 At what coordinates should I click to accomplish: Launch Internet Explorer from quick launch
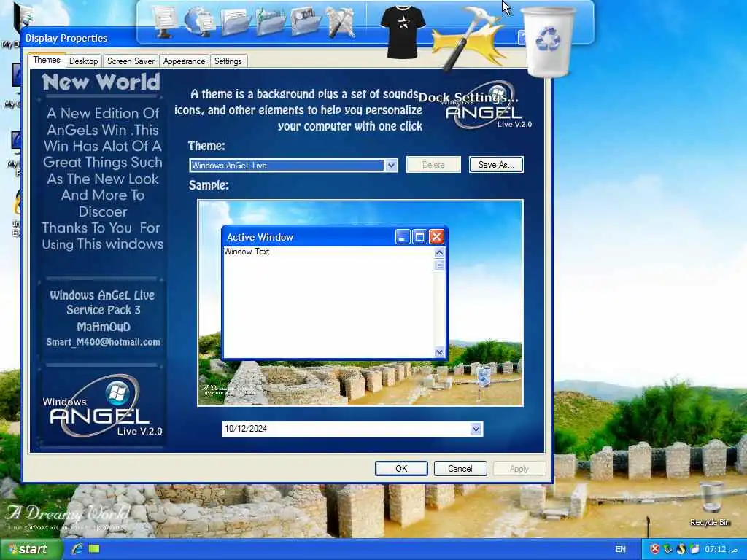(77, 549)
